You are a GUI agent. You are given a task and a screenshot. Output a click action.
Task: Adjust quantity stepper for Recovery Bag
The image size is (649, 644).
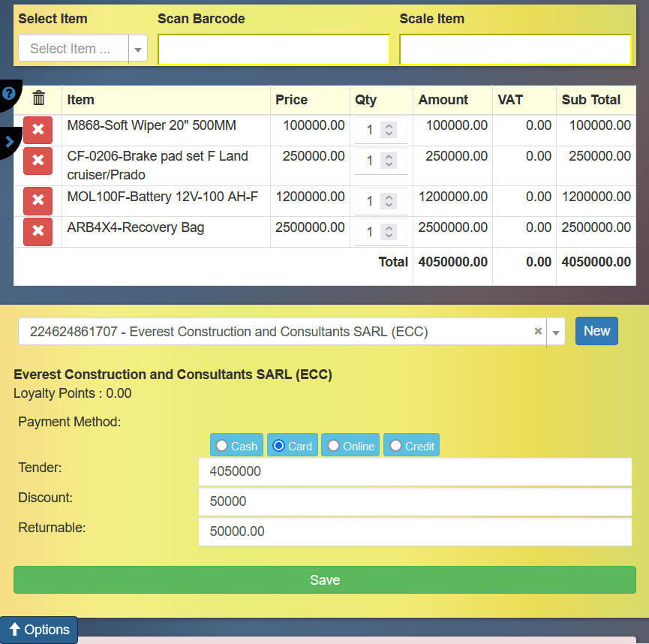[389, 232]
